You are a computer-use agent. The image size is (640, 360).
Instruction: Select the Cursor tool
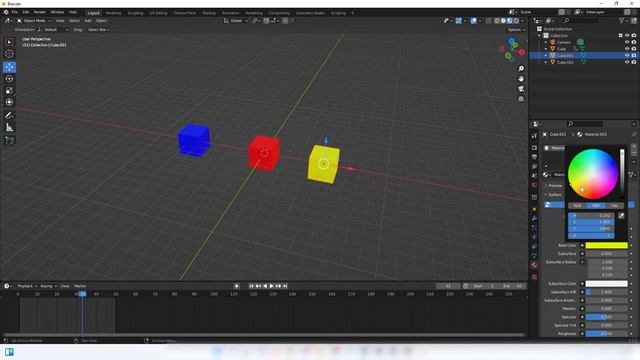pos(9,53)
